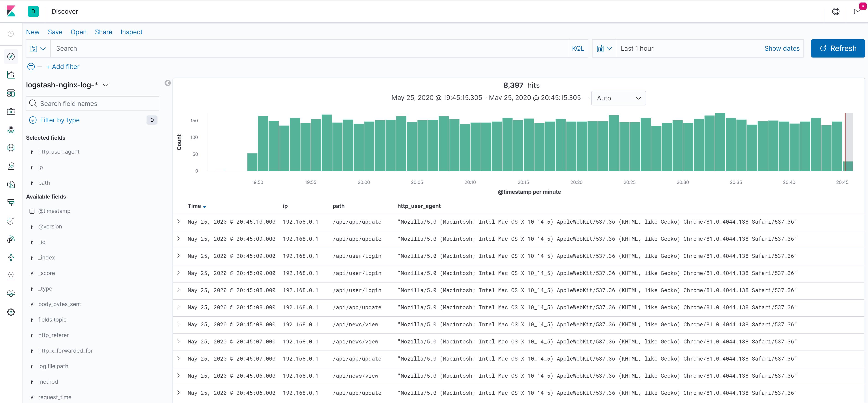This screenshot has width=868, height=403.
Task: Click the tallest histogram bar near 20:32
Action: tap(720, 142)
